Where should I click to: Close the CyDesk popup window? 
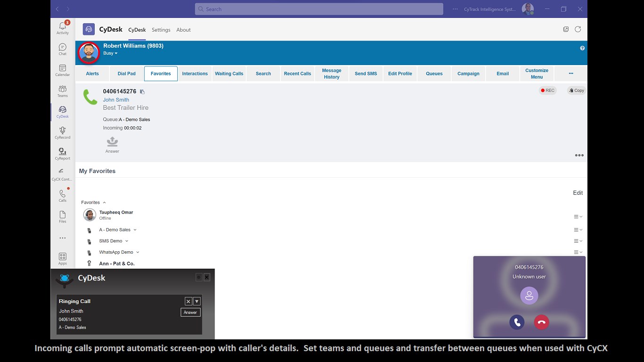click(x=206, y=277)
